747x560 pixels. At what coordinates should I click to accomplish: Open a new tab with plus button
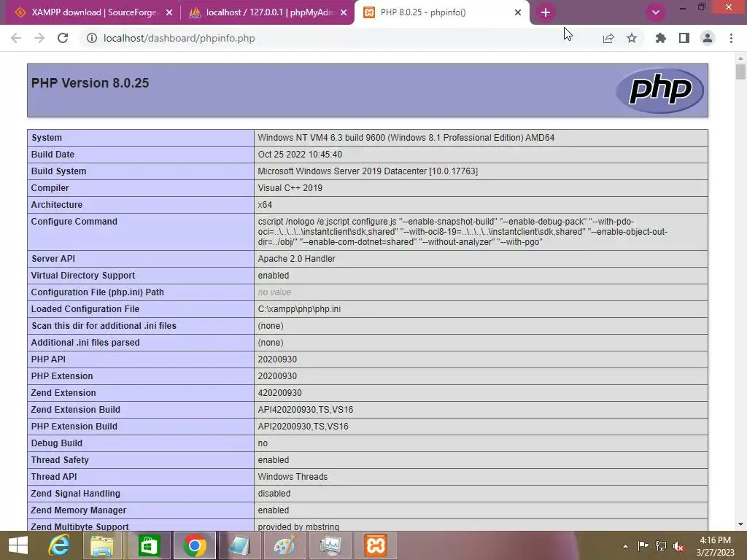pos(546,12)
